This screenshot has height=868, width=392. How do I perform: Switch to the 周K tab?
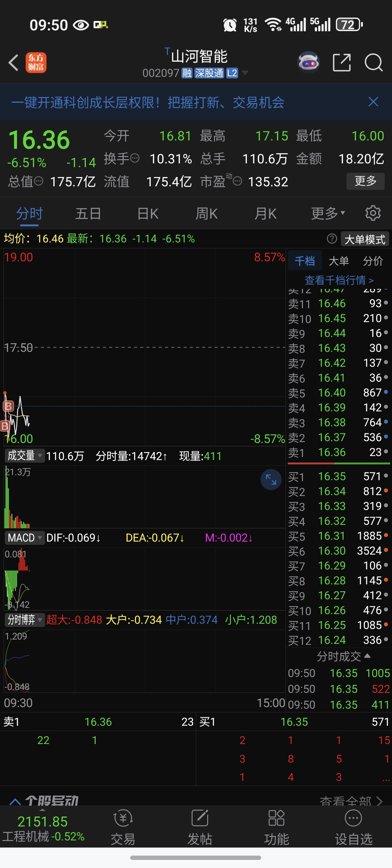click(207, 214)
